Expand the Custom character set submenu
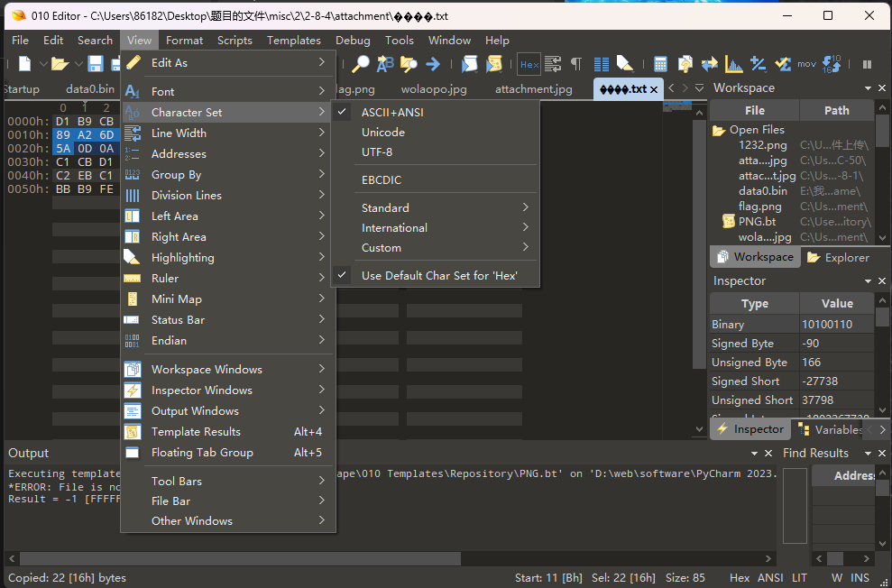This screenshot has height=588, width=892. click(436, 247)
